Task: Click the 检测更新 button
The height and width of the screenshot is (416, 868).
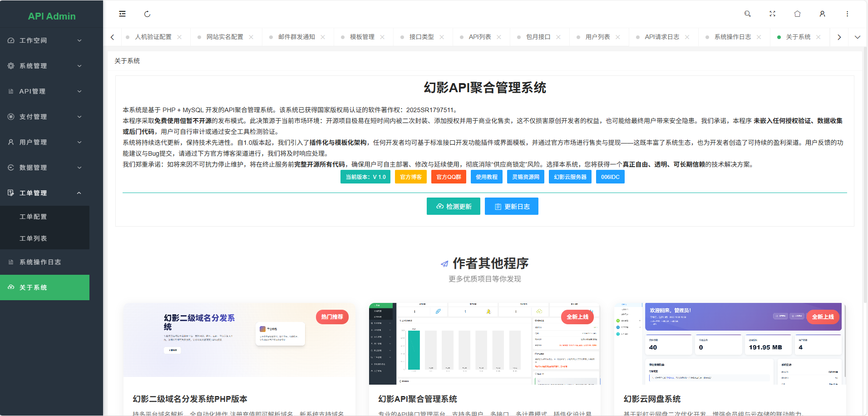Action: 453,206
